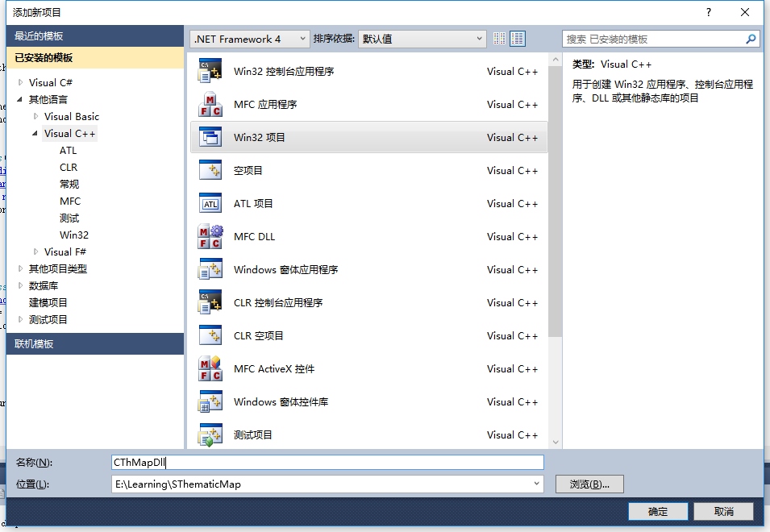This screenshot has width=770, height=532.
Task: Select the CLR 控制台应用程序 icon
Action: coord(210,302)
